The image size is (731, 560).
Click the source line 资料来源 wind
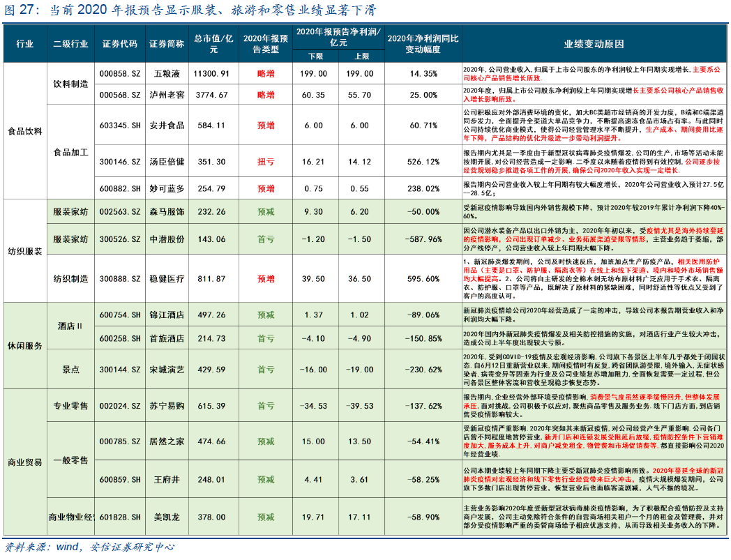pyautogui.click(x=89, y=547)
